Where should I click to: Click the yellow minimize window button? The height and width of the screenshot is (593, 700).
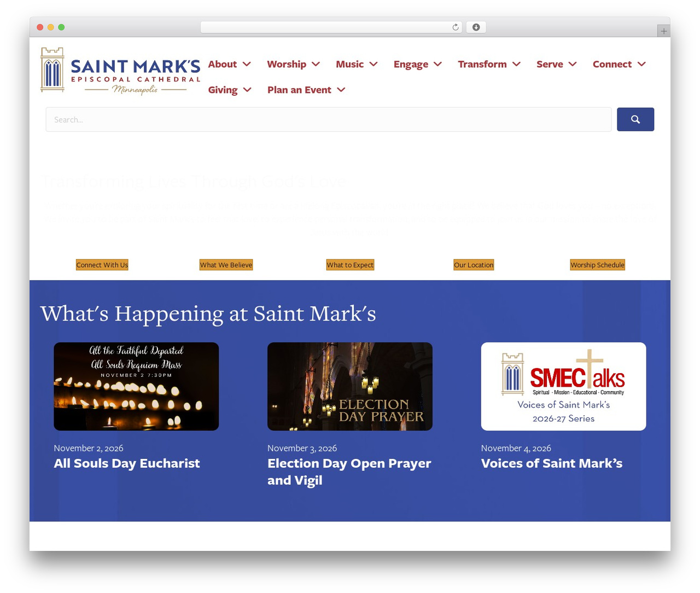tap(51, 27)
